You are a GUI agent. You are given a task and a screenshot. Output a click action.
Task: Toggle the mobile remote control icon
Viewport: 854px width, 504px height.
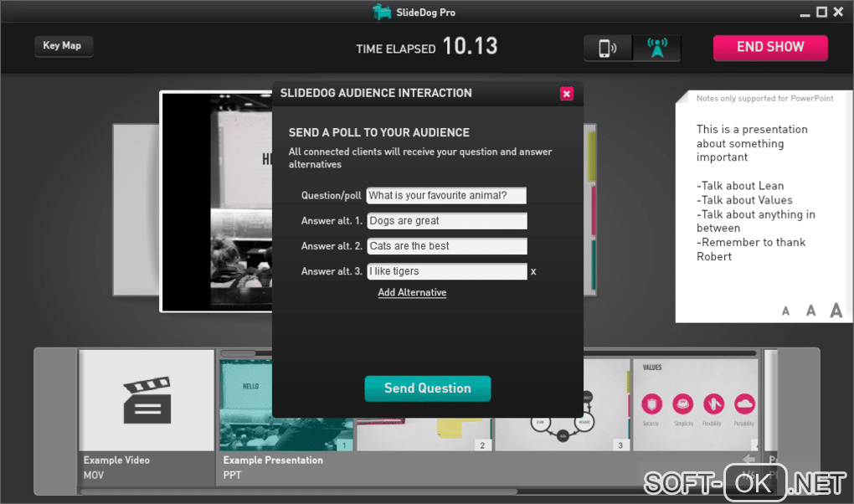[608, 48]
